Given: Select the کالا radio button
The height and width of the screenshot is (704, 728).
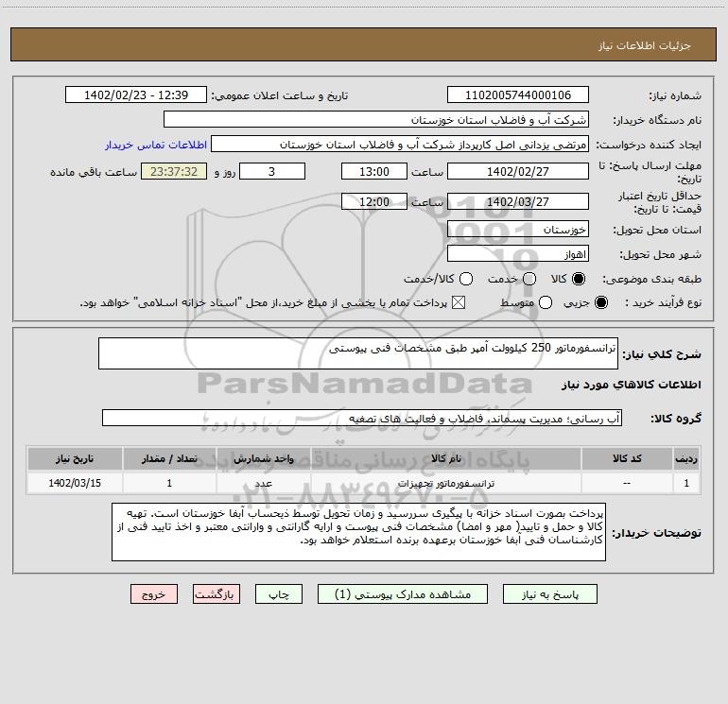Looking at the screenshot, I should [579, 279].
